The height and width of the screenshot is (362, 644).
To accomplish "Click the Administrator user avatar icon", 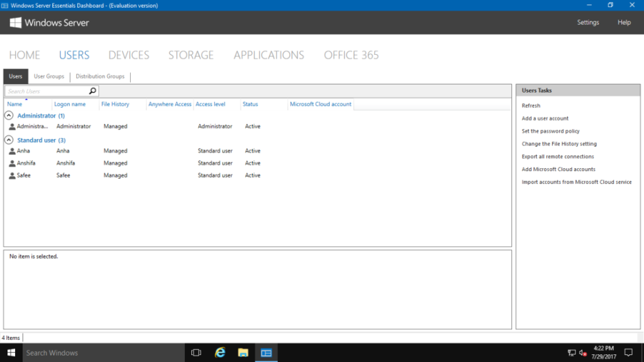I will pos(13,127).
